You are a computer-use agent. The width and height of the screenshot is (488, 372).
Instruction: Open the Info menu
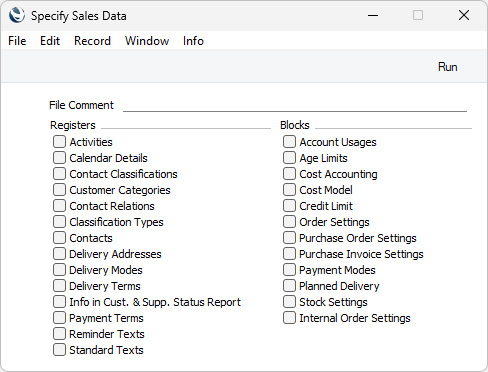(193, 41)
